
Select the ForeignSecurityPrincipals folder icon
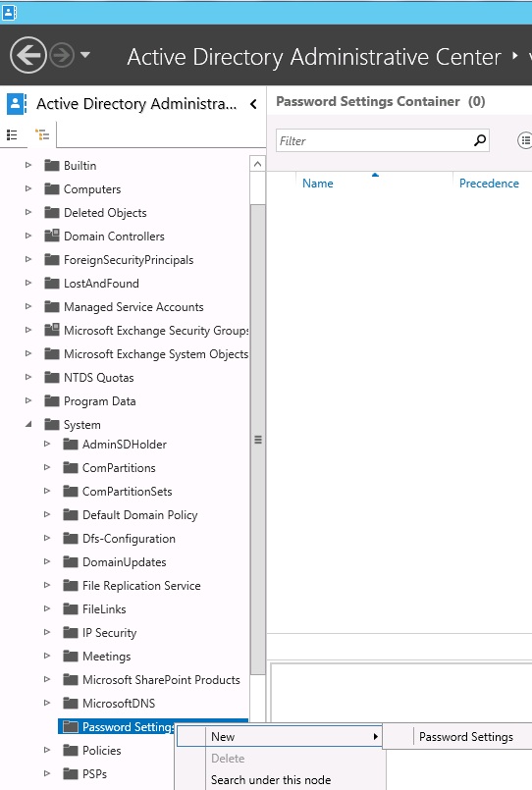(x=51, y=259)
